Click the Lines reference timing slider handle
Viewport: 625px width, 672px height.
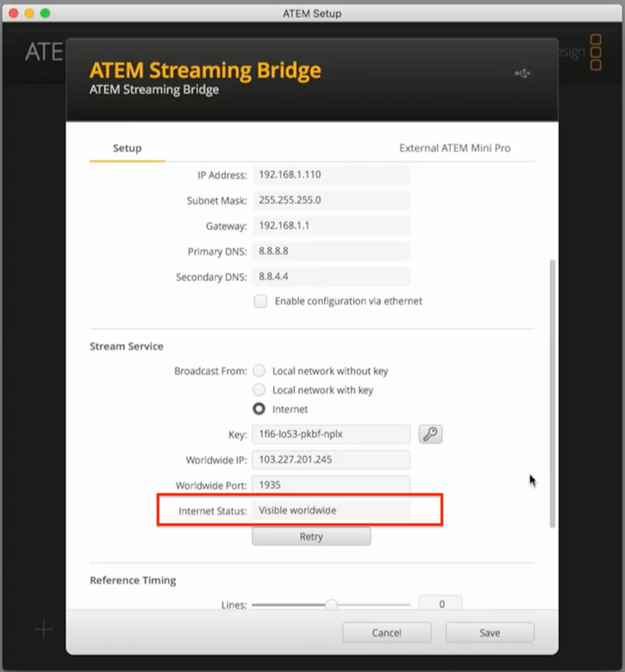(x=330, y=604)
